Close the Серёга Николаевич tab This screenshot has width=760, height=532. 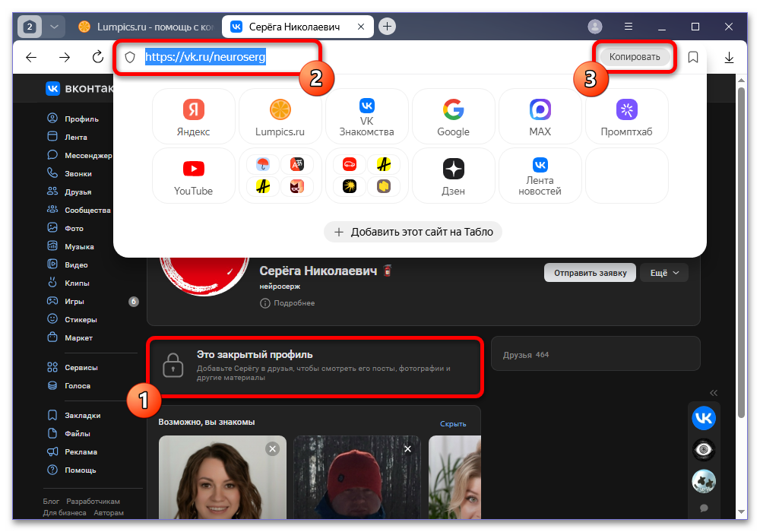click(x=360, y=27)
